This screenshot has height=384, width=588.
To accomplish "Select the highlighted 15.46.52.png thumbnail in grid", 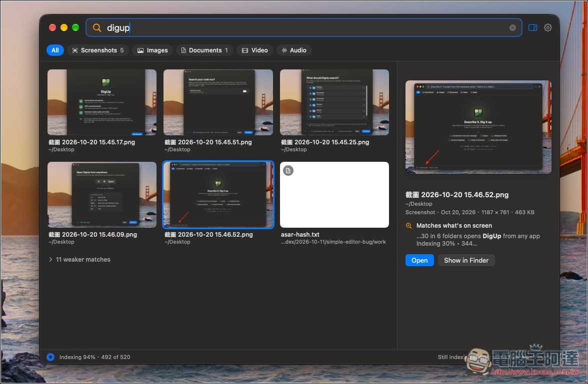I will 218,194.
